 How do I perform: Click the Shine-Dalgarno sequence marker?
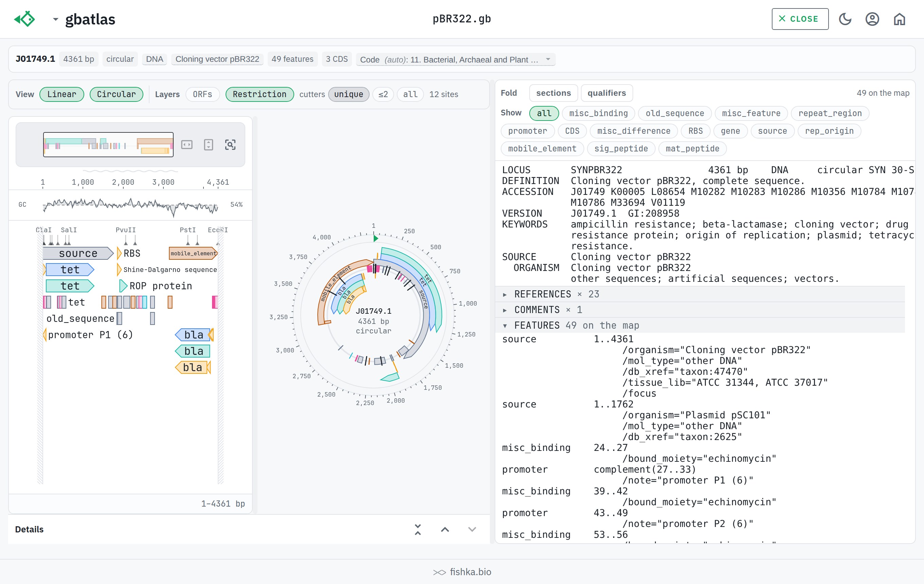coord(119,270)
